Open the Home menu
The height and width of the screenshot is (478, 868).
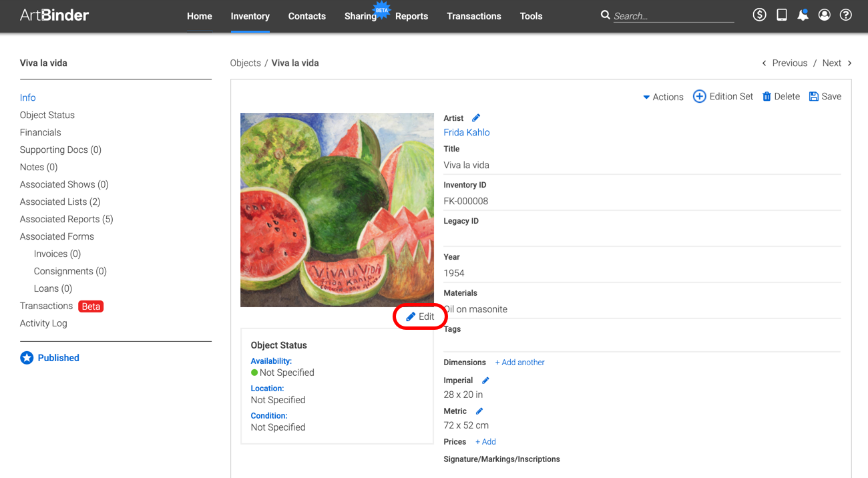[200, 16]
